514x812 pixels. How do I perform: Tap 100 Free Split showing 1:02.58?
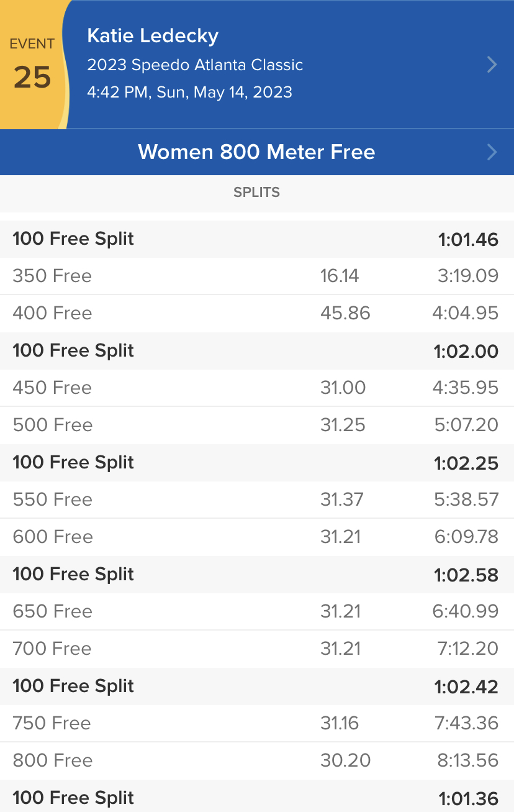point(257,574)
